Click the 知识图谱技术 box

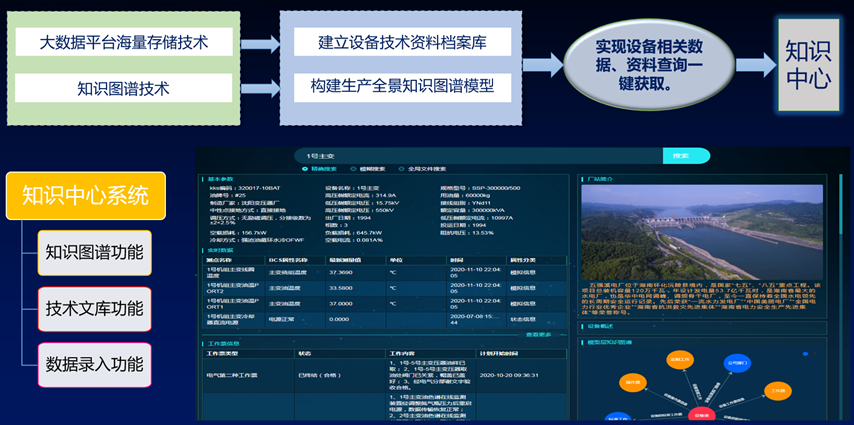coord(123,88)
